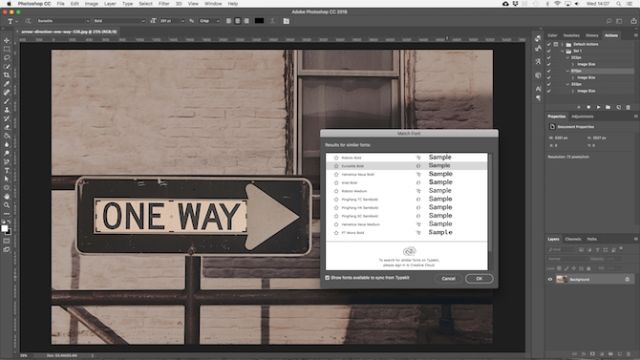Select the Eyedropper tool
Screen dimensions: 640x360
[7, 84]
